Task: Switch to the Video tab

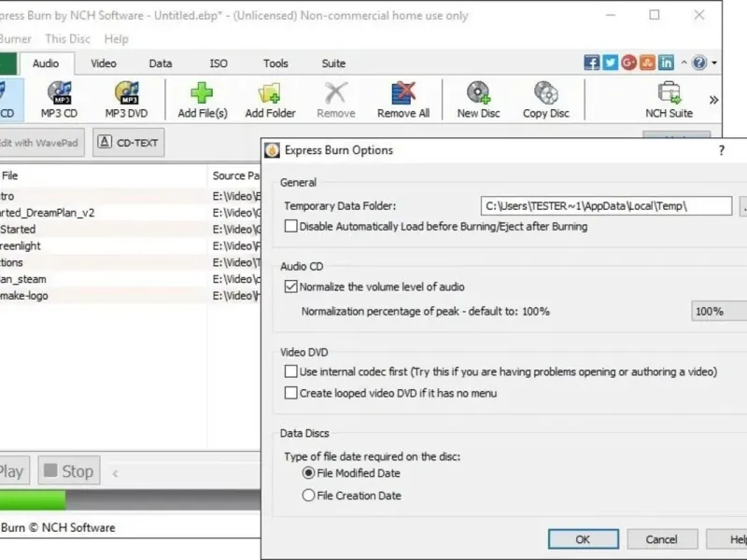Action: 104,63
